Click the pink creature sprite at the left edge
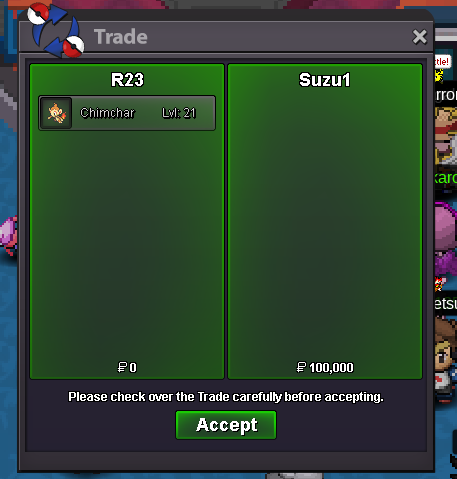The width and height of the screenshot is (457, 479). coord(9,235)
